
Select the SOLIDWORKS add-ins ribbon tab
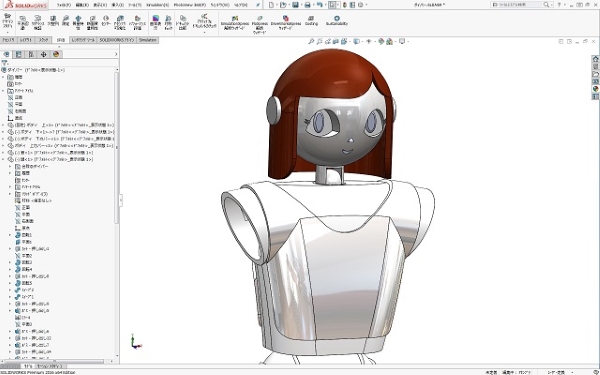(x=117, y=40)
